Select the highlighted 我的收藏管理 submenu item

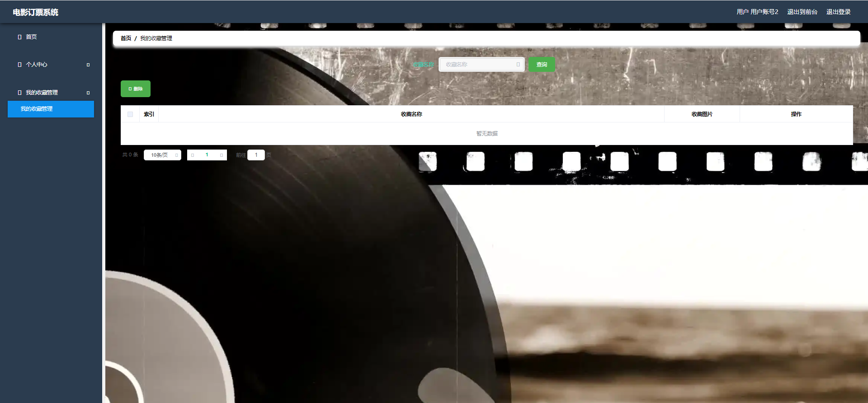pos(51,109)
